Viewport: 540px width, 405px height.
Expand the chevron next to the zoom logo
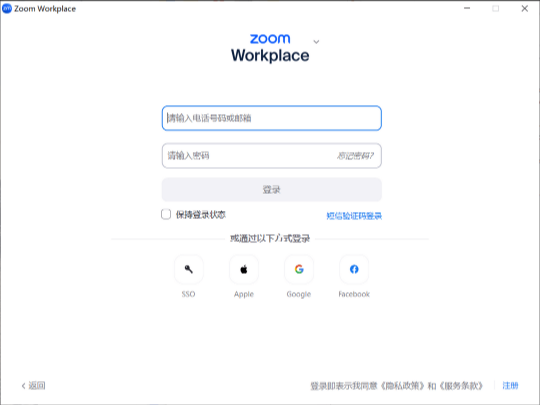tap(316, 42)
